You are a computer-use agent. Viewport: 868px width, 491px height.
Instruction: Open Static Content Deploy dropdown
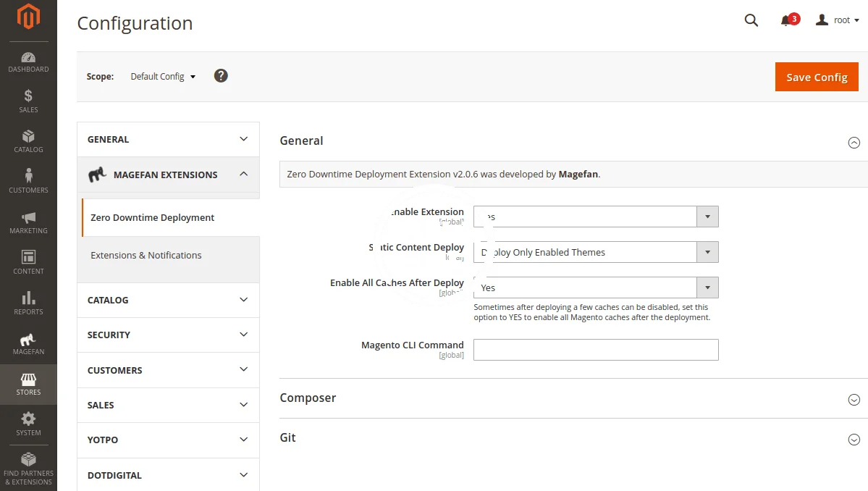click(595, 252)
